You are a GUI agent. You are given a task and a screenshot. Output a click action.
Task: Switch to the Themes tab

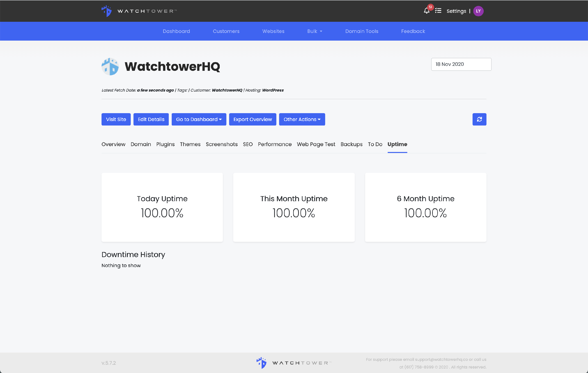tap(190, 144)
